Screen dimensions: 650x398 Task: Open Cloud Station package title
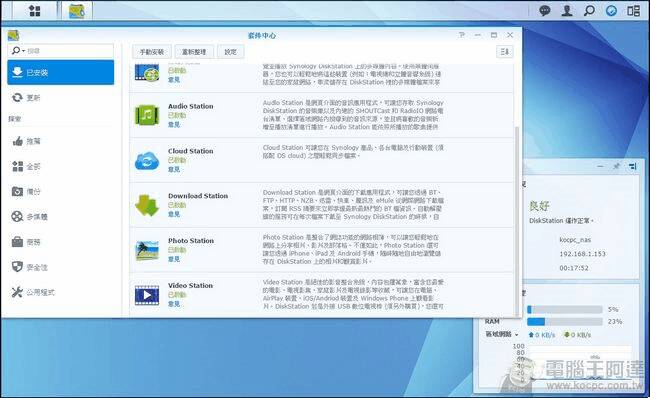pyautogui.click(x=191, y=151)
